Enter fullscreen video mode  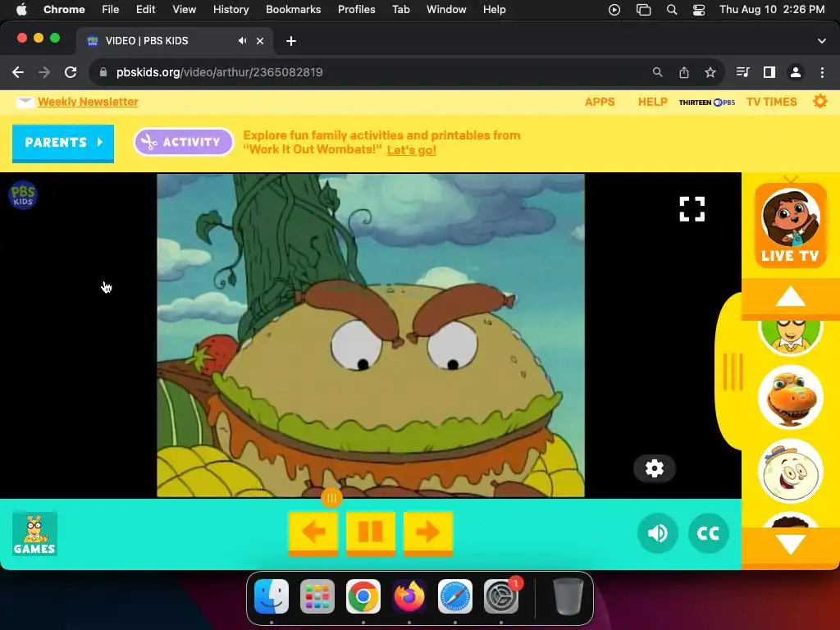(692, 209)
